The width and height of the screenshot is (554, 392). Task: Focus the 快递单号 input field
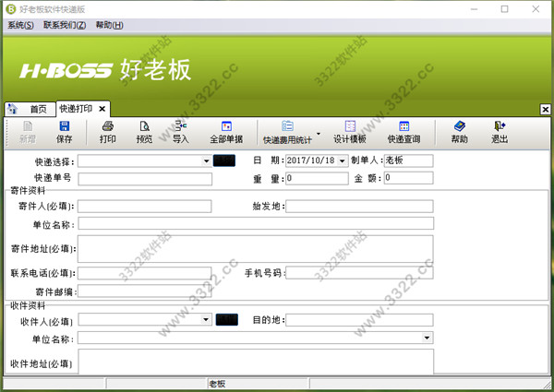click(145, 179)
